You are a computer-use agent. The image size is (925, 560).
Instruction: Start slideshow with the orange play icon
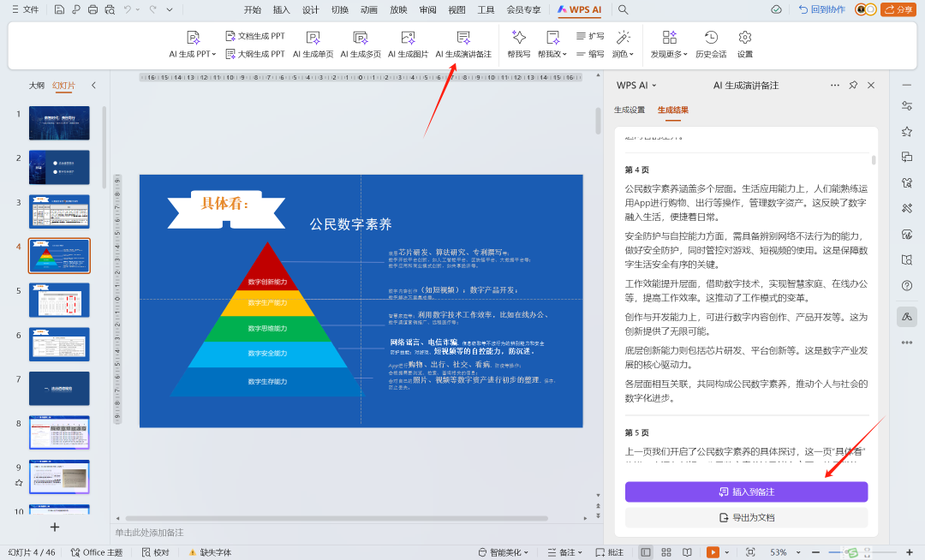(x=713, y=551)
